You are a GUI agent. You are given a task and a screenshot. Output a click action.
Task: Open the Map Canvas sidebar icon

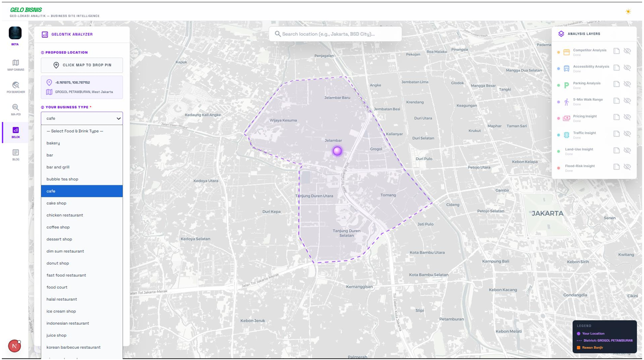[x=15, y=63]
